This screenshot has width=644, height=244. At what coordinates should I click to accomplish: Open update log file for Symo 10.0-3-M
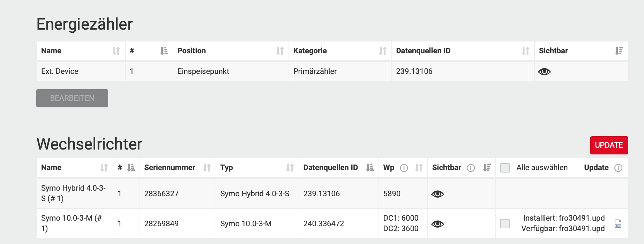618,224
